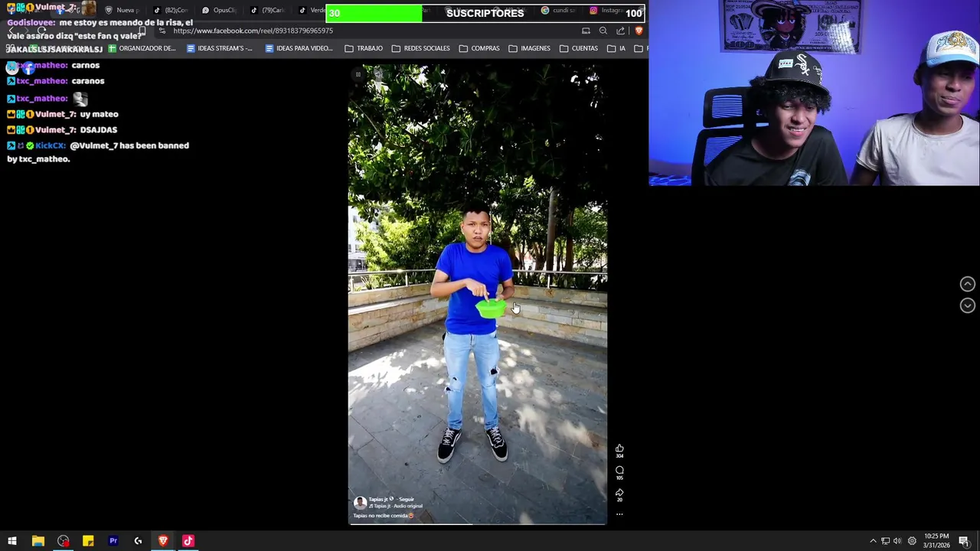Image resolution: width=980 pixels, height=551 pixels.
Task: Open Tapias jt - Audio original link
Action: pos(396,506)
